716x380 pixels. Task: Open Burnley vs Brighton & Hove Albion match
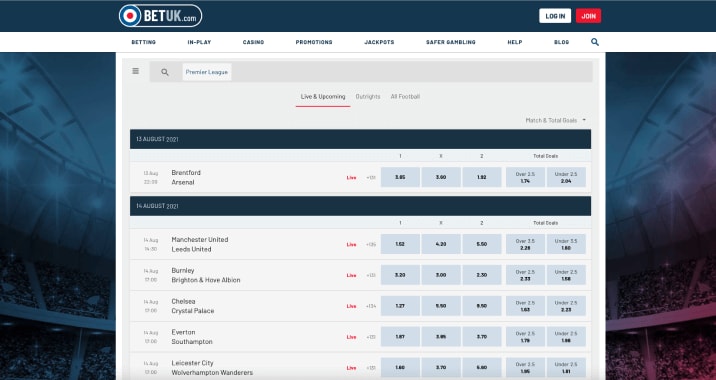coord(205,275)
